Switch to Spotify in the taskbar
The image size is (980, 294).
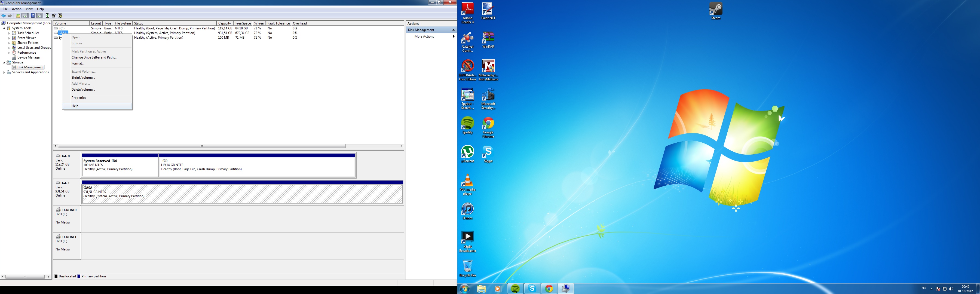click(x=515, y=289)
